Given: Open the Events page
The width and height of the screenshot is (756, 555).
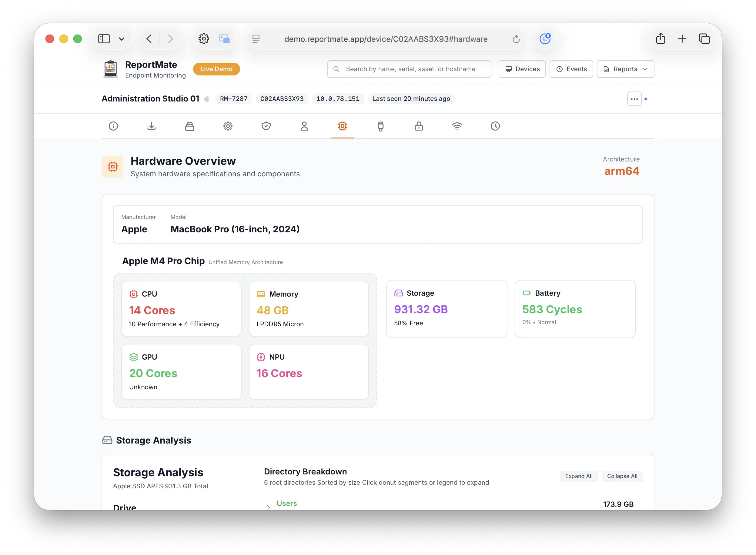Looking at the screenshot, I should (x=571, y=69).
